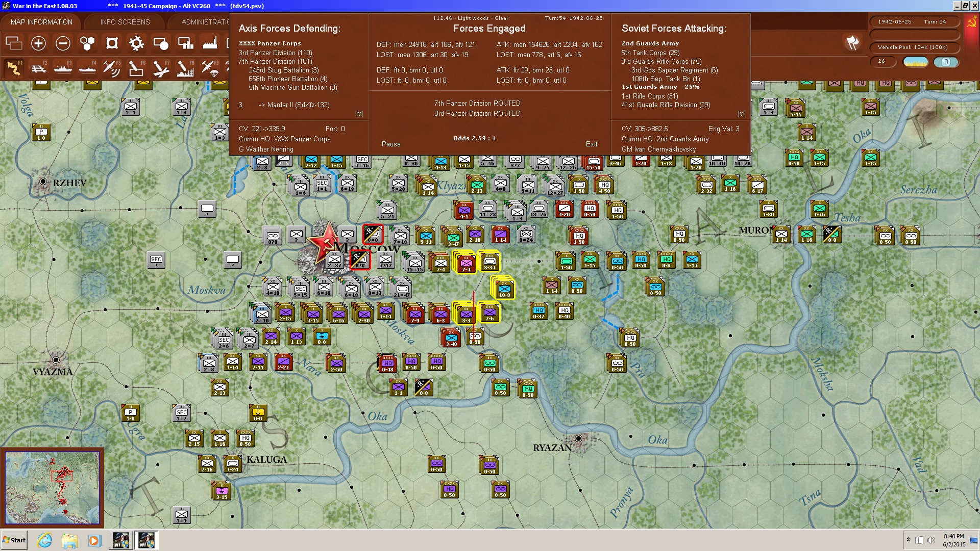The image size is (980, 551).
Task: Select 41st Guards Rifle Division (29) entry
Action: pos(666,105)
